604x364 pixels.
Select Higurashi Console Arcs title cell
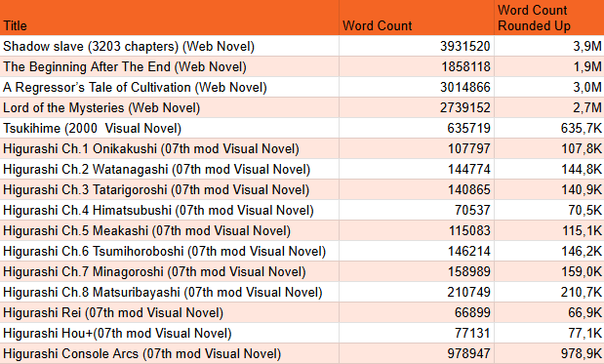[170, 353]
